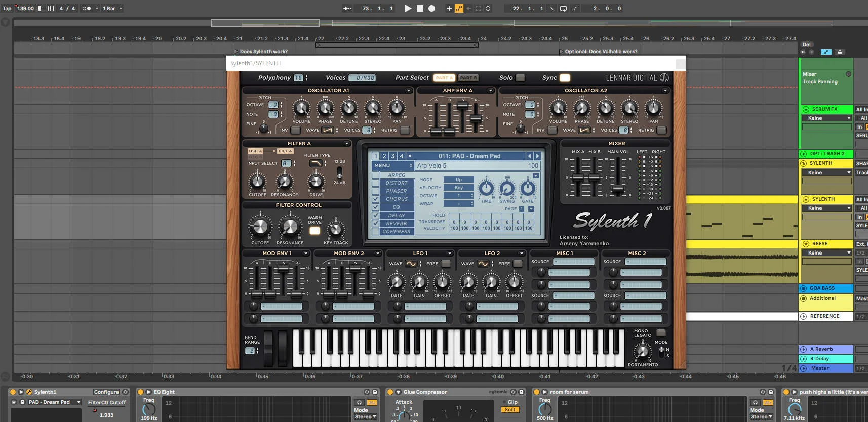
Task: Toggle the Warm Drive button
Action: point(314,231)
